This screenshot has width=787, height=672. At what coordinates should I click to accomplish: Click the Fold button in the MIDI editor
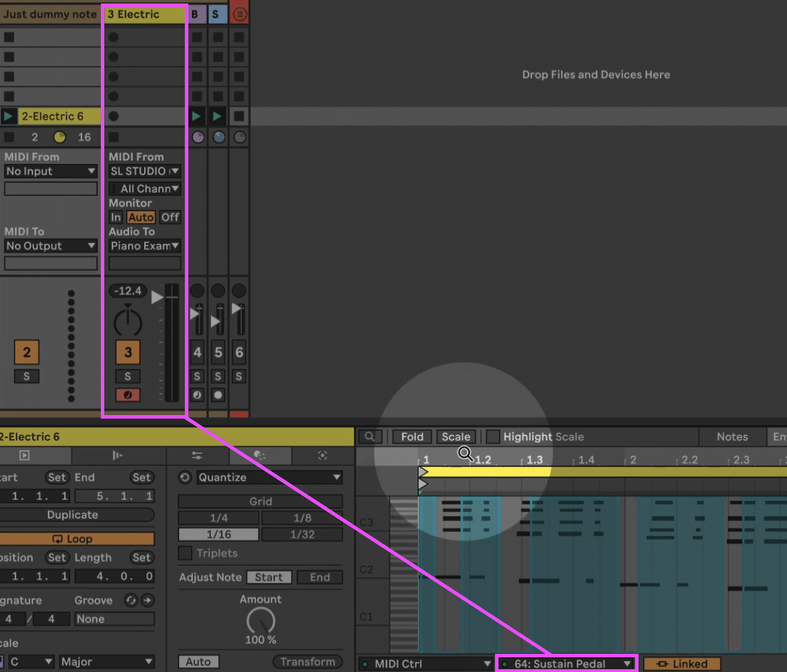pyautogui.click(x=412, y=436)
